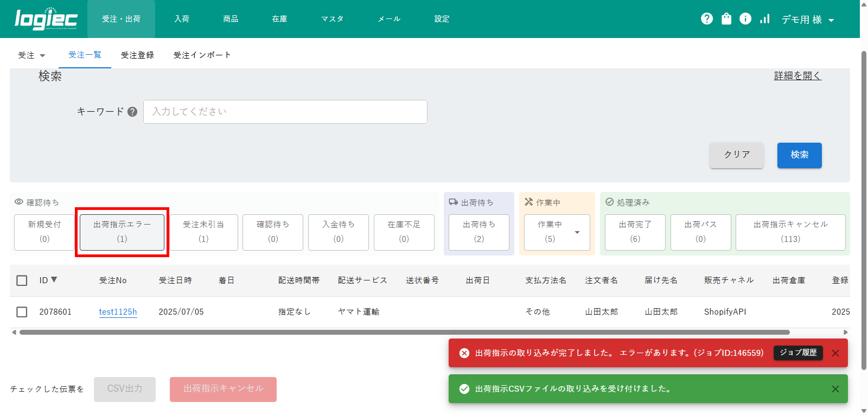
Task: Open the bar chart statistics icon
Action: 765,19
